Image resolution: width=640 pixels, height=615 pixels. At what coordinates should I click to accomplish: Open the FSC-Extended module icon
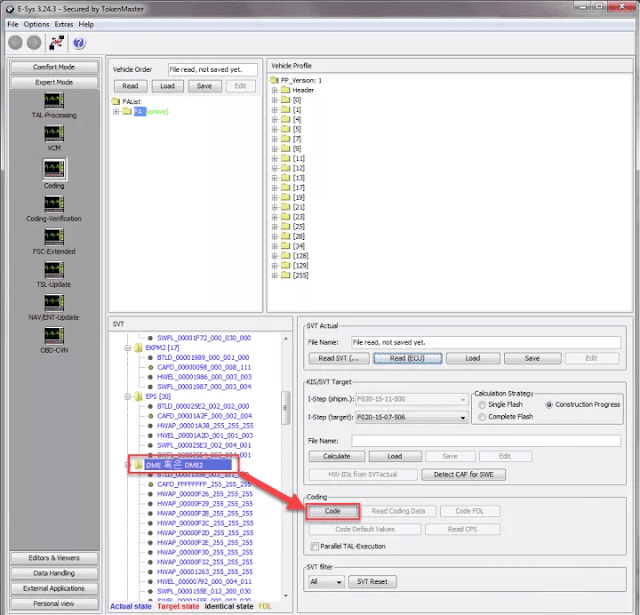(54, 237)
